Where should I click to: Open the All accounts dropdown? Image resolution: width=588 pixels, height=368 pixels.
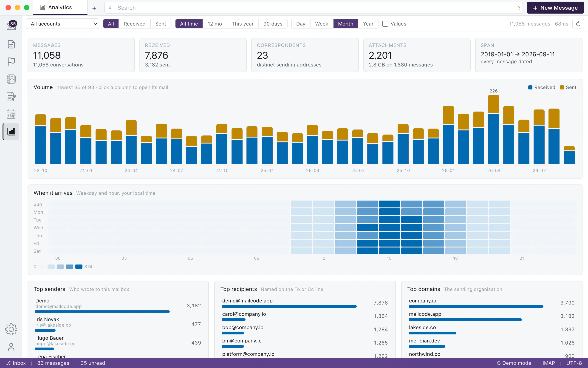62,24
